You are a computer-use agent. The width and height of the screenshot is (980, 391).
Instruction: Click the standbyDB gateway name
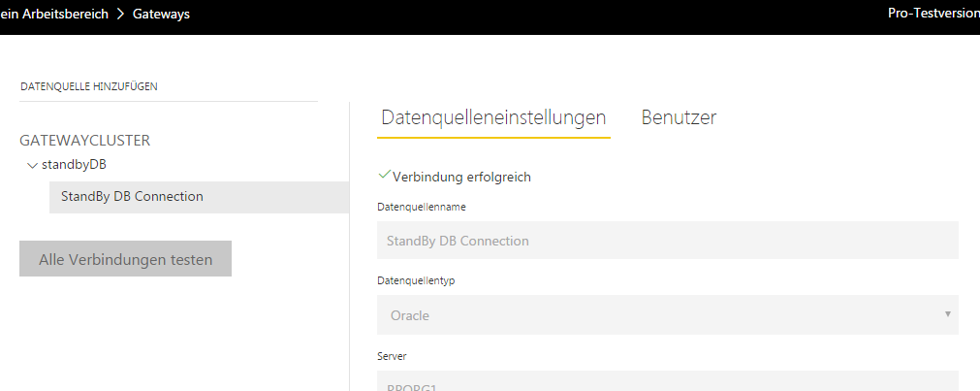click(x=74, y=165)
